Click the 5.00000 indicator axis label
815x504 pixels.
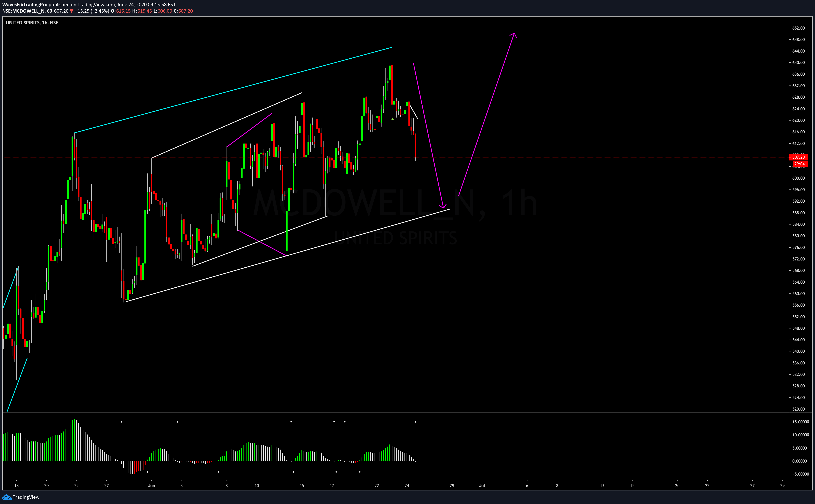pyautogui.click(x=800, y=448)
